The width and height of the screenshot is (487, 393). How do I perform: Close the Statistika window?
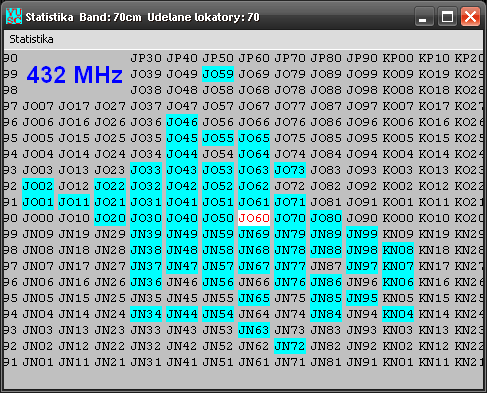coord(470,16)
